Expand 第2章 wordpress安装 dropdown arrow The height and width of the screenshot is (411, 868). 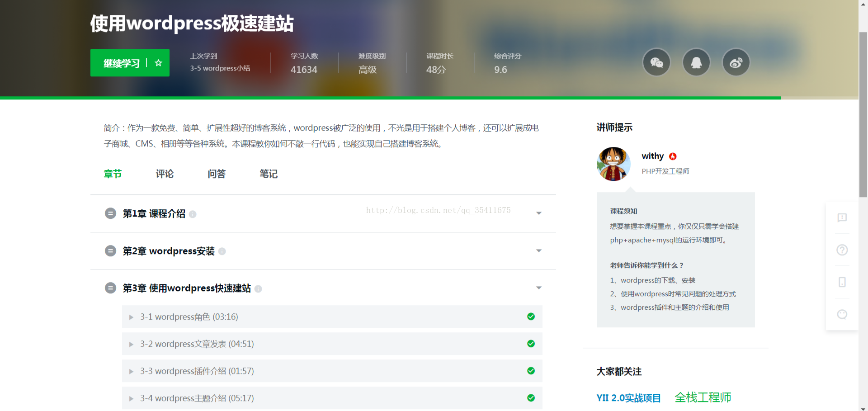point(539,251)
